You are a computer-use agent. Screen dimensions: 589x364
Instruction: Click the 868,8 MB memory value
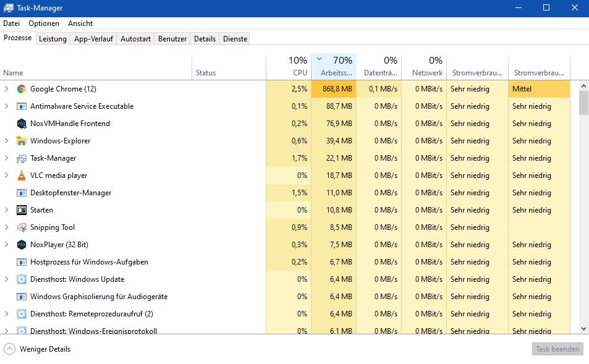(x=337, y=89)
